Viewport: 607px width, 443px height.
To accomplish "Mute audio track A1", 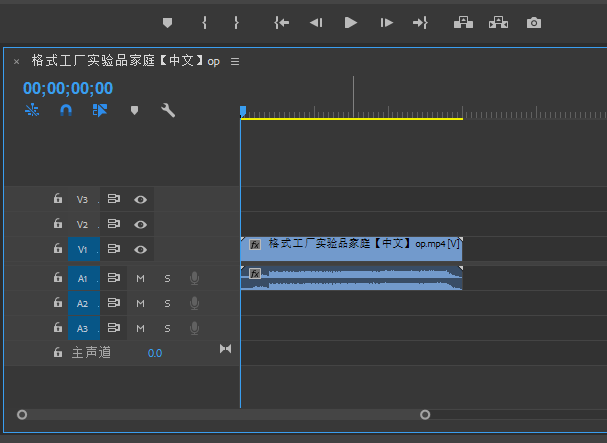I will pos(141,278).
